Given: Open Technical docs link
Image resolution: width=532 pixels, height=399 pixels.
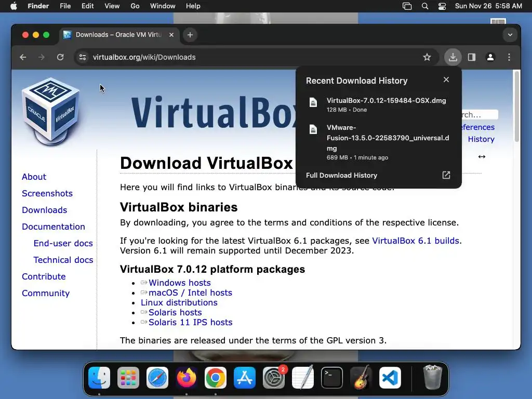Looking at the screenshot, I should 63,260.
